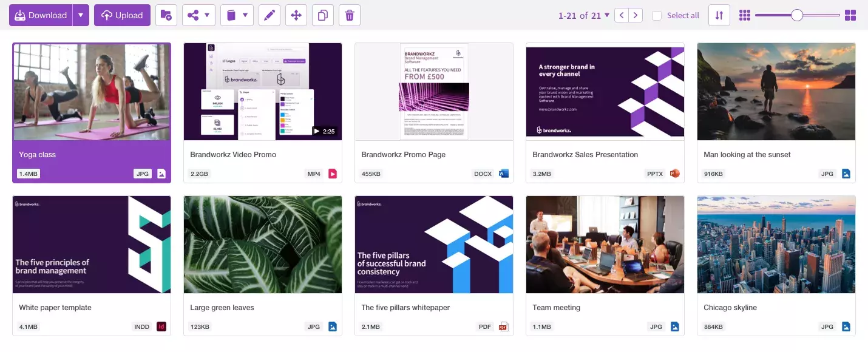This screenshot has height=352, width=868.
Task: Play the 2:25 video badge
Action: (x=324, y=131)
